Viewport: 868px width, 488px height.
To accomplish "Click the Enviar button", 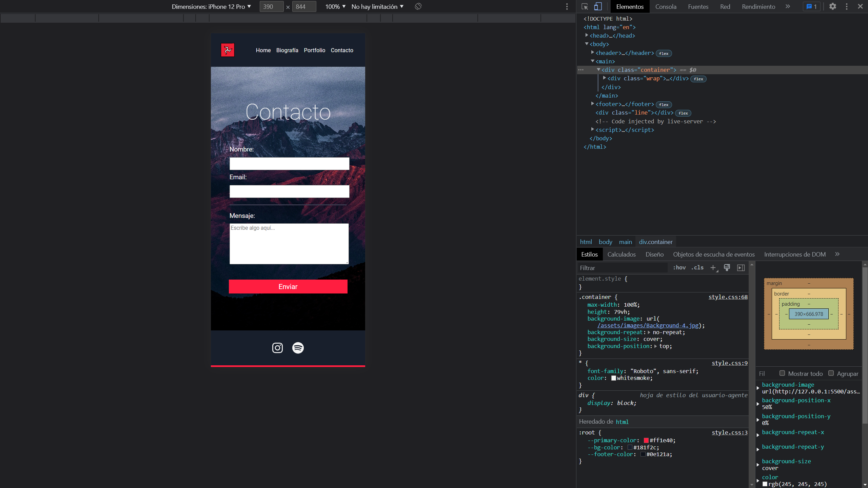I will [x=288, y=287].
